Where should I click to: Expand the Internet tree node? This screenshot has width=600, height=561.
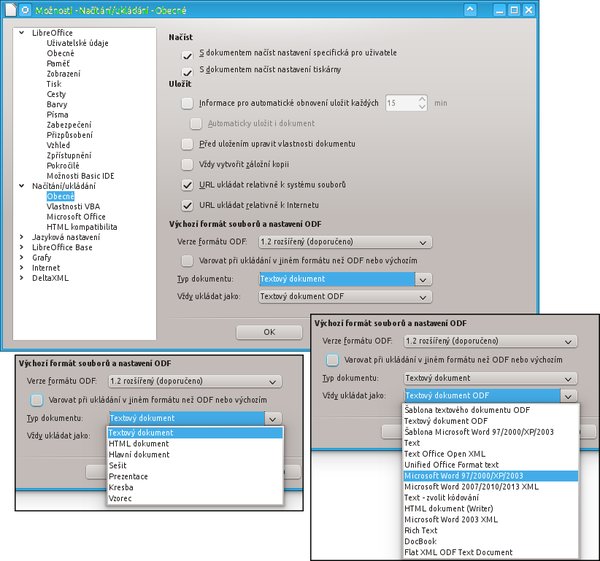22,268
